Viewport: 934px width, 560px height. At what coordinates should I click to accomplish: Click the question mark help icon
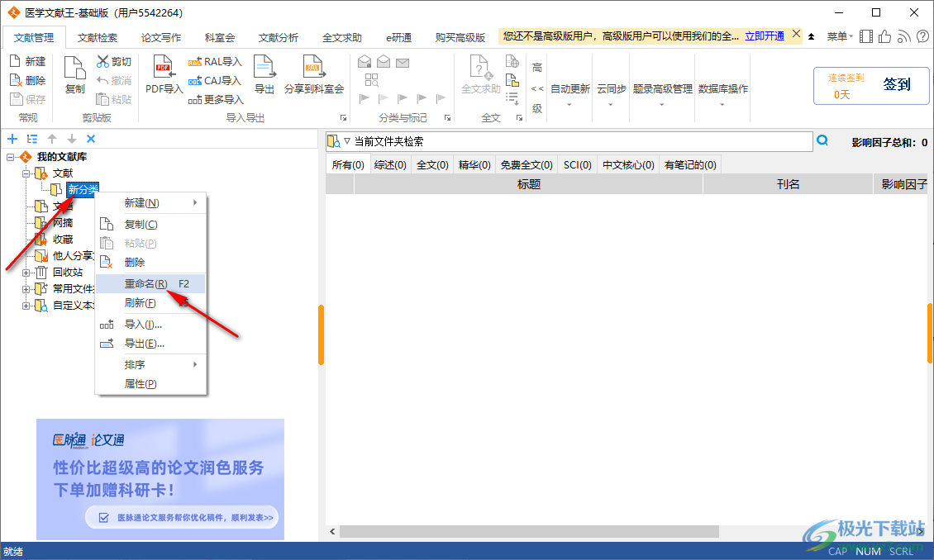[923, 36]
